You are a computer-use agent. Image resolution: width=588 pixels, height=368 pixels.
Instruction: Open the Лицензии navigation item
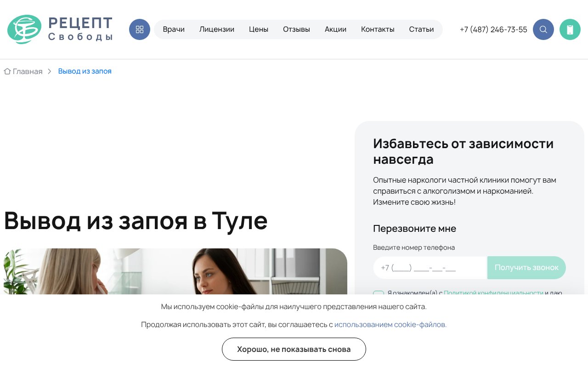click(217, 29)
